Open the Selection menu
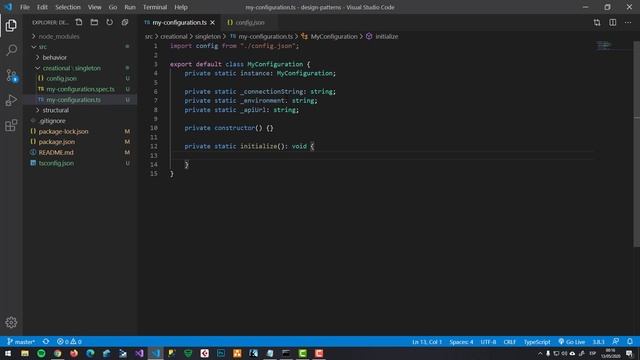Viewport: 640px width, 360px height. point(68,7)
